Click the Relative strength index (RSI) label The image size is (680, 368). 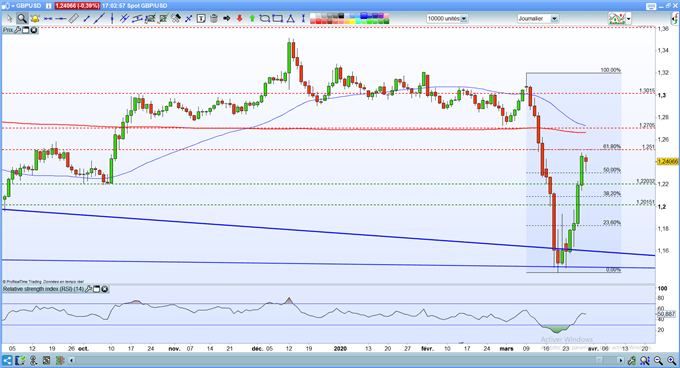[x=43, y=289]
